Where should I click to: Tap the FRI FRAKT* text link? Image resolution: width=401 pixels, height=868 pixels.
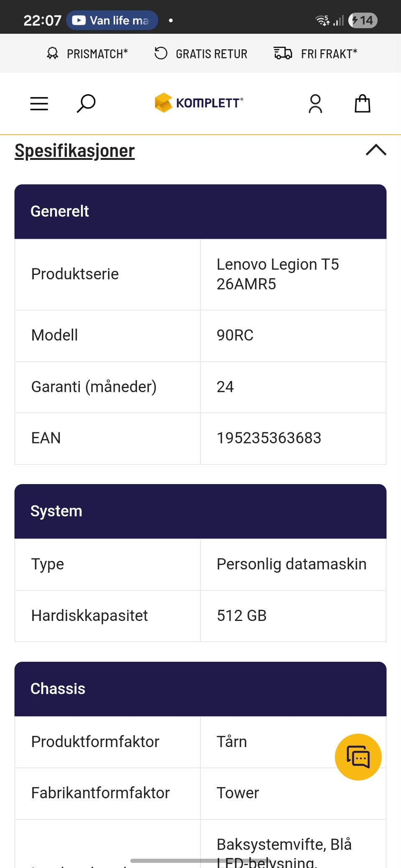point(329,54)
